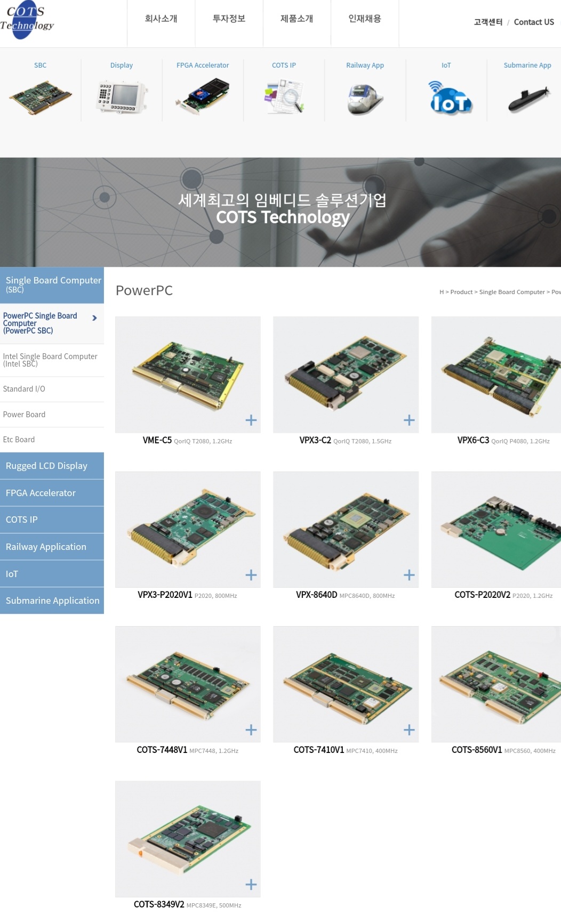561x924 pixels.
Task: Open the 회사소개 menu
Action: click(x=161, y=19)
